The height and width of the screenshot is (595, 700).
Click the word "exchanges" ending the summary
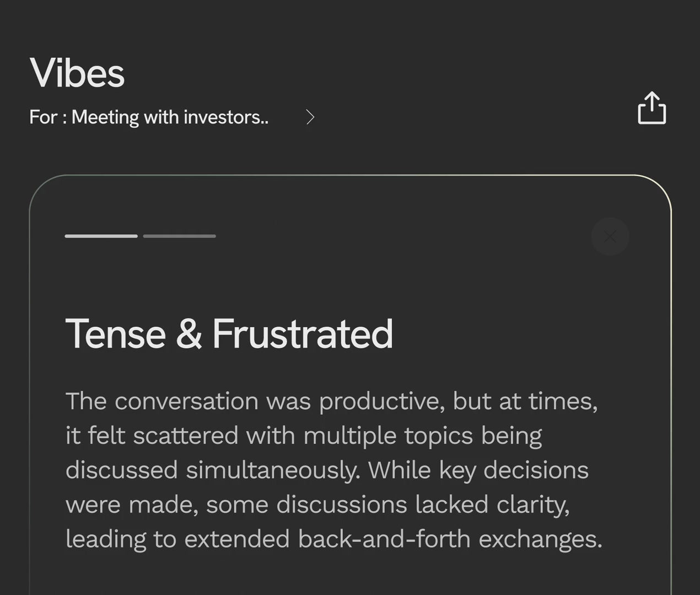click(x=540, y=539)
